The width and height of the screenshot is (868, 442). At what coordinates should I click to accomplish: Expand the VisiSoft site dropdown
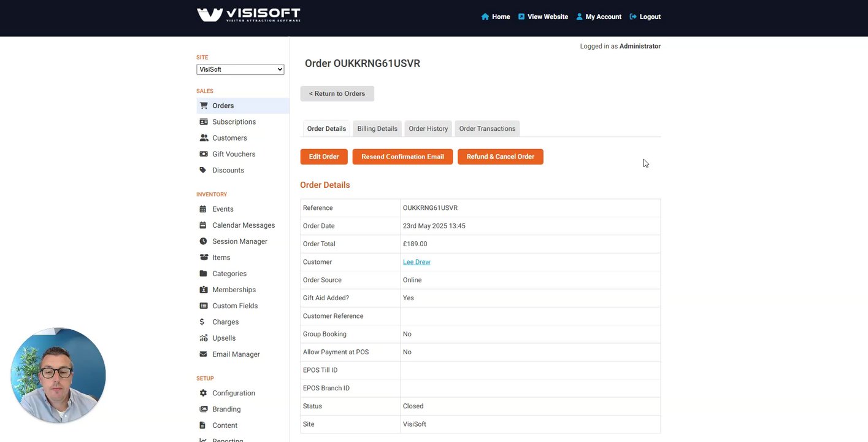[x=240, y=69]
